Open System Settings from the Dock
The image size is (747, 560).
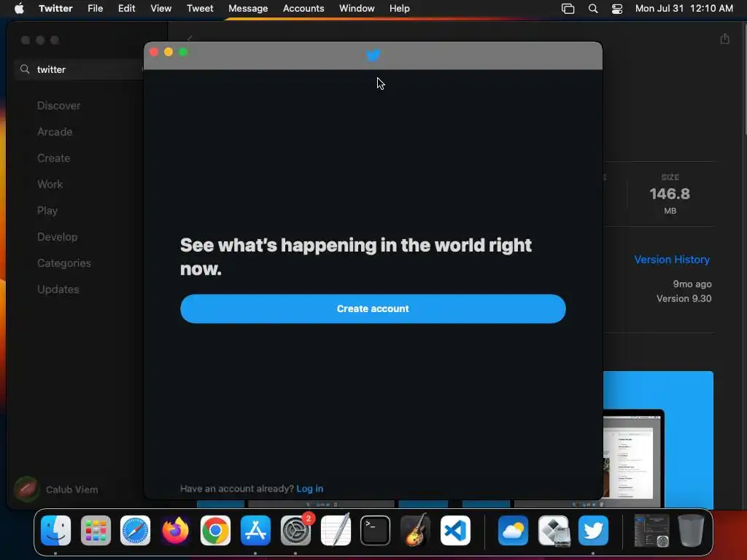295,531
